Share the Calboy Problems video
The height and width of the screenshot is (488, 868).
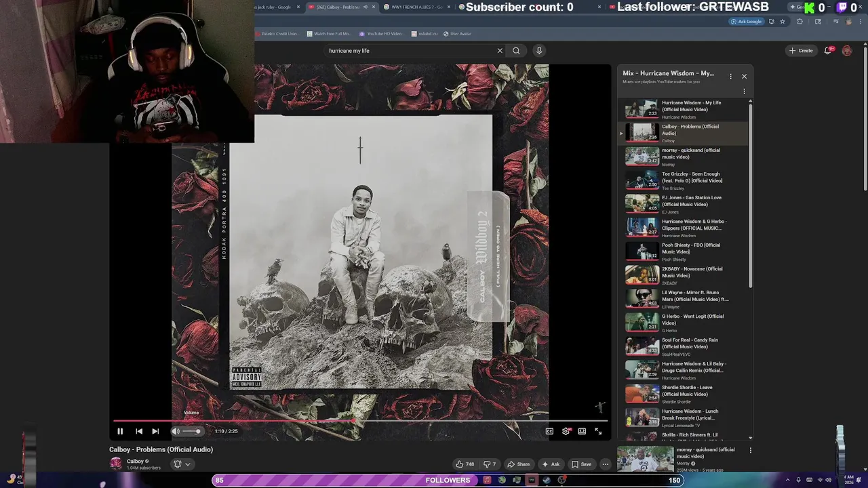(518, 464)
